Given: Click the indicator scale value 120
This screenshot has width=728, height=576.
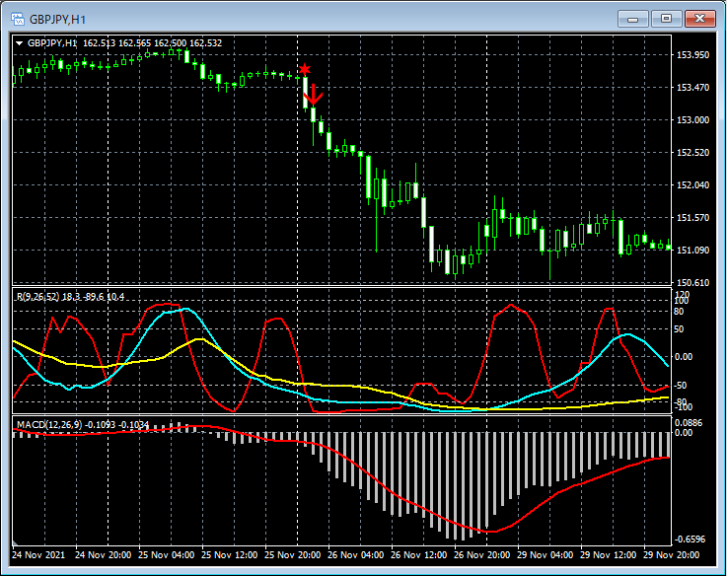Looking at the screenshot, I should 682,295.
